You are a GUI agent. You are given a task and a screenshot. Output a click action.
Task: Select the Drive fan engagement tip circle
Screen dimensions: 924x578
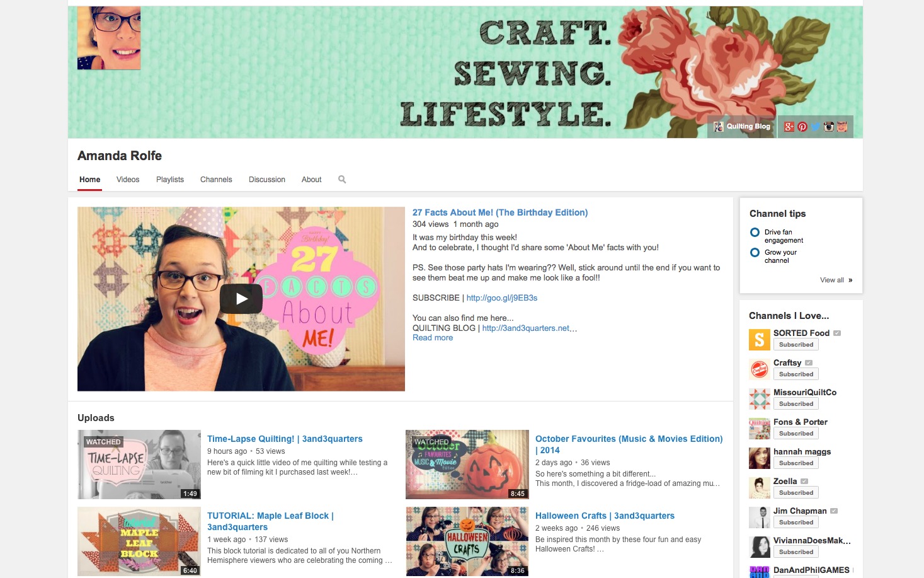pos(755,233)
